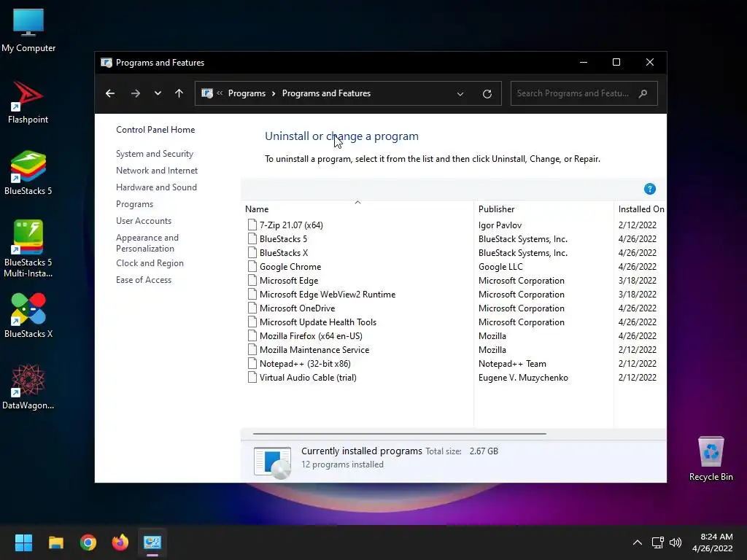This screenshot has width=747, height=560.
Task: Open the BlueStacks X desktop shortcut
Action: (x=28, y=316)
